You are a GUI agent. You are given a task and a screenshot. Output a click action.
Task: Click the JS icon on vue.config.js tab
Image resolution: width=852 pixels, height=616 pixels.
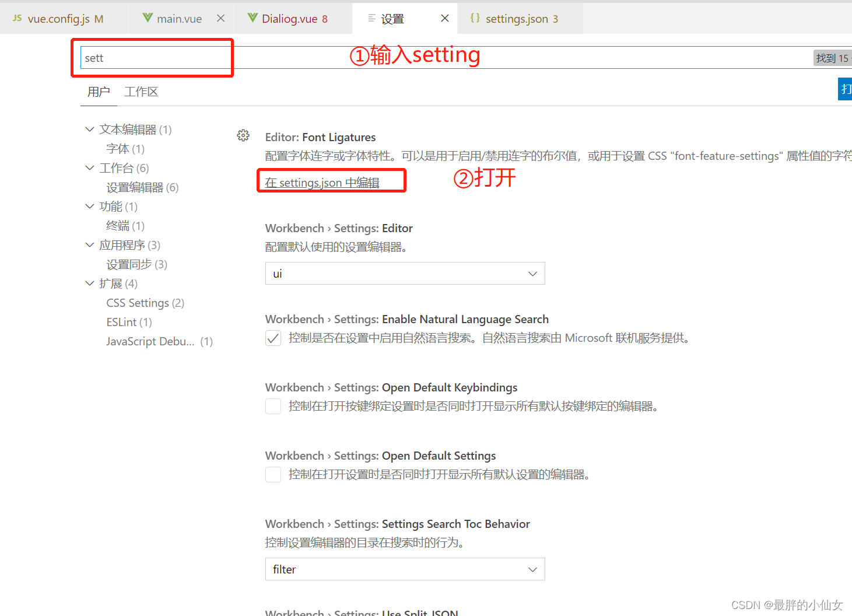coord(16,18)
